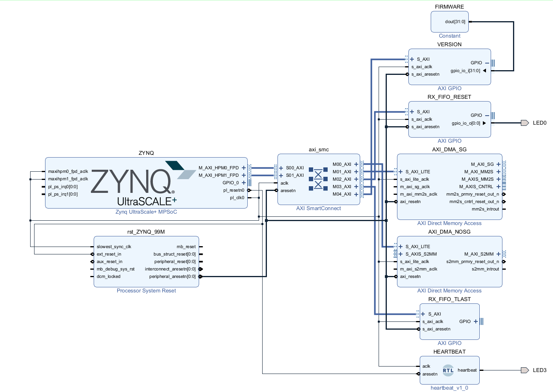The image size is (553, 392).
Task: Click the LED3 port name
Action: pyautogui.click(x=540, y=370)
